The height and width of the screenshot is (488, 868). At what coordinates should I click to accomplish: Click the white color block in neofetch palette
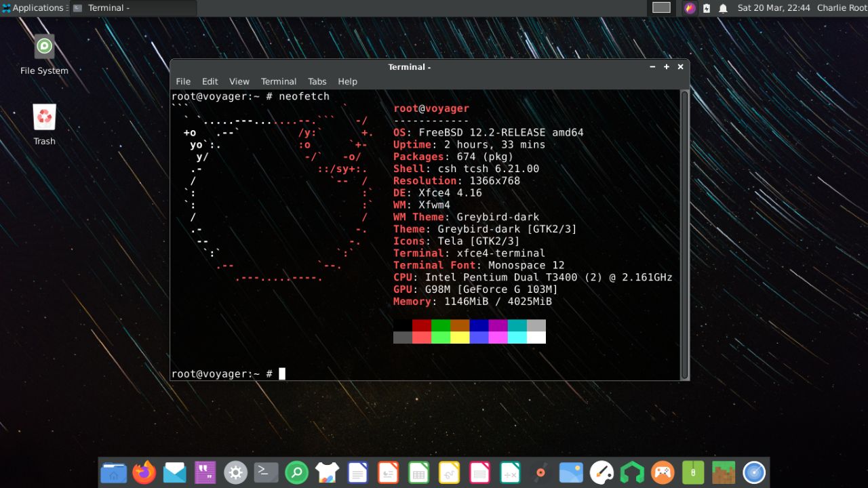536,338
